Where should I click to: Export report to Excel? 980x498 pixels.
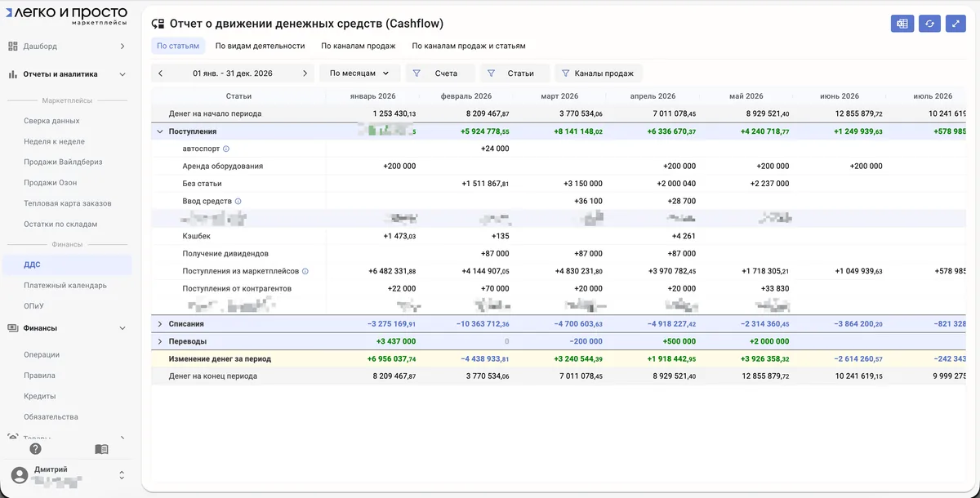pos(902,24)
